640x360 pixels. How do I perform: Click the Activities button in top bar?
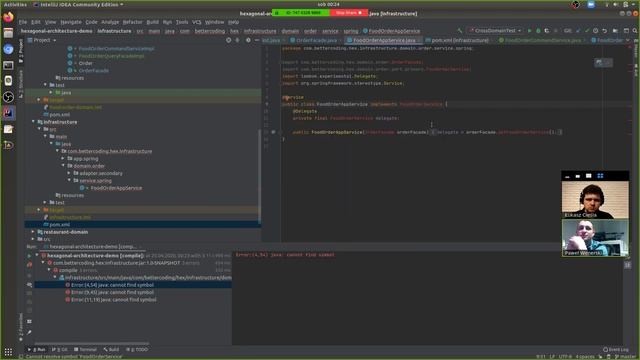coord(15,4)
